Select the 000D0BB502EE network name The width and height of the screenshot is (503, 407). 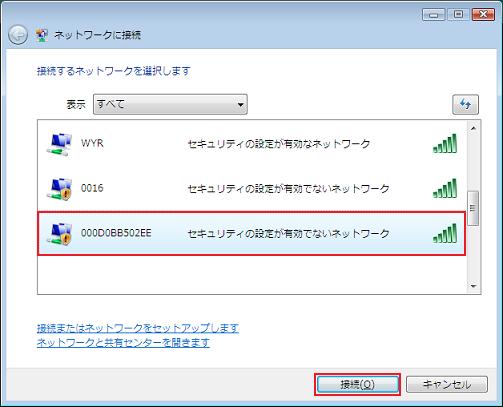coord(116,233)
